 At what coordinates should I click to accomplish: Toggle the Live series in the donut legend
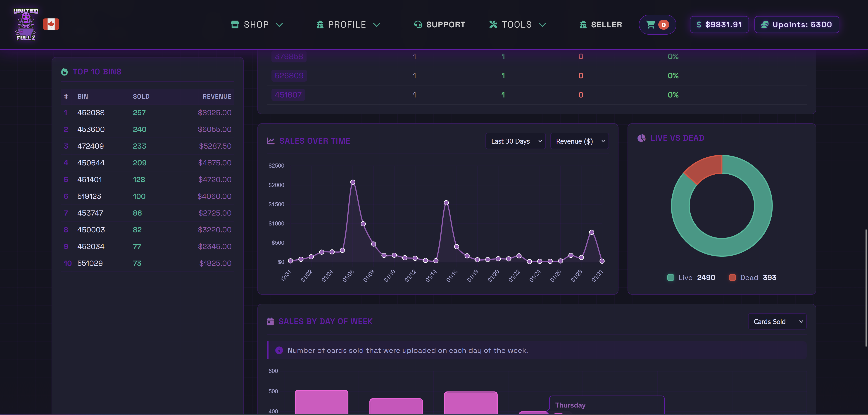pos(685,277)
